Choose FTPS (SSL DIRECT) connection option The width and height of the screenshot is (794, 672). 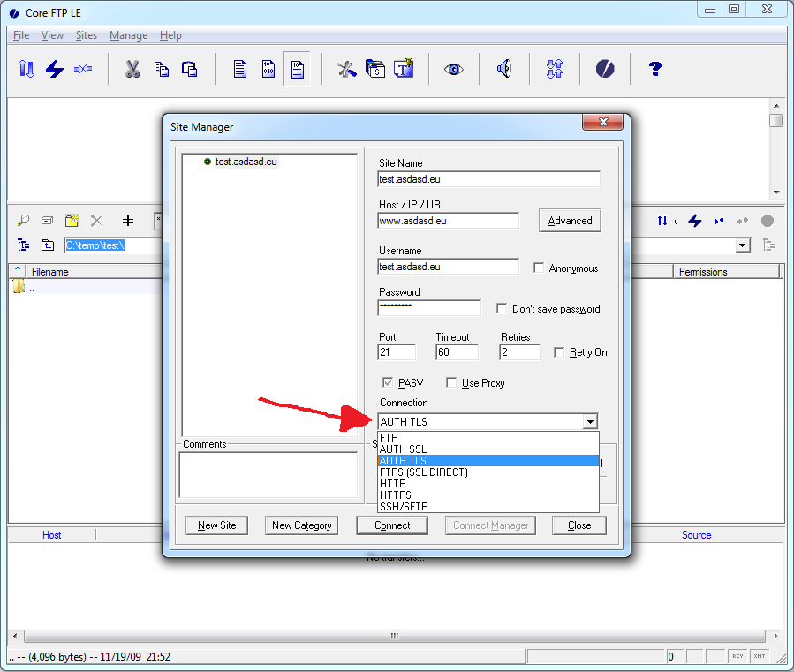tap(488, 472)
